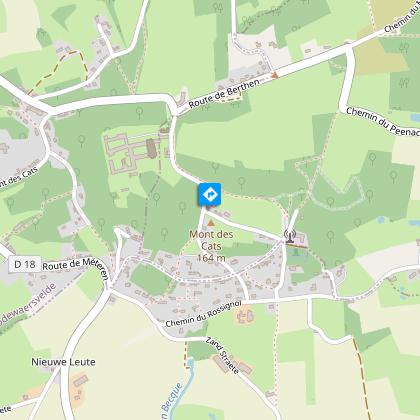Click the brown abbey church building
Image resolution: width=420 pixels, height=420 pixels.
click(x=151, y=148)
